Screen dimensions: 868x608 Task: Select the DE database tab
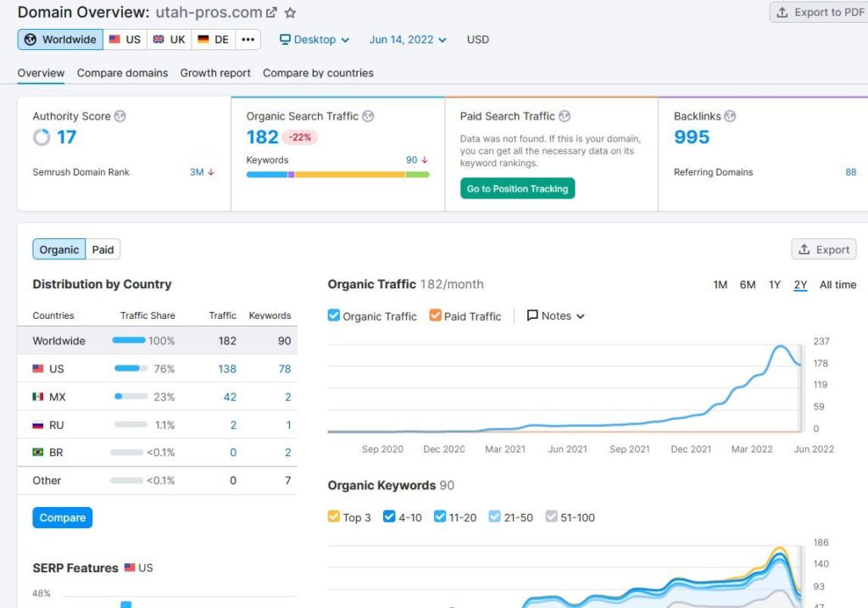(214, 39)
